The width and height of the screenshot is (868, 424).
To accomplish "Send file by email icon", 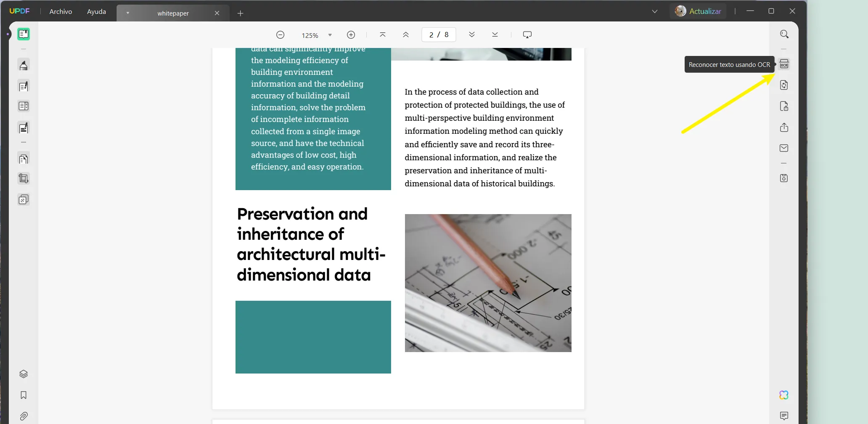I will coord(784,148).
